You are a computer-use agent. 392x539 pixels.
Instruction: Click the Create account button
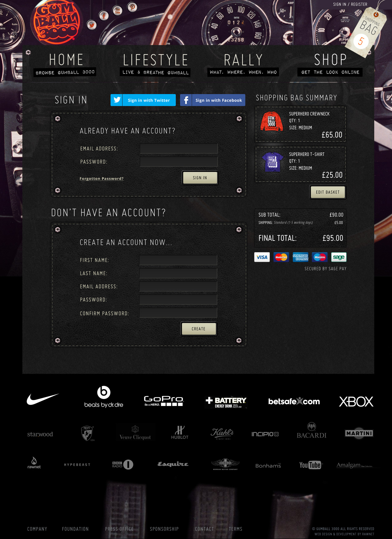pos(199,329)
